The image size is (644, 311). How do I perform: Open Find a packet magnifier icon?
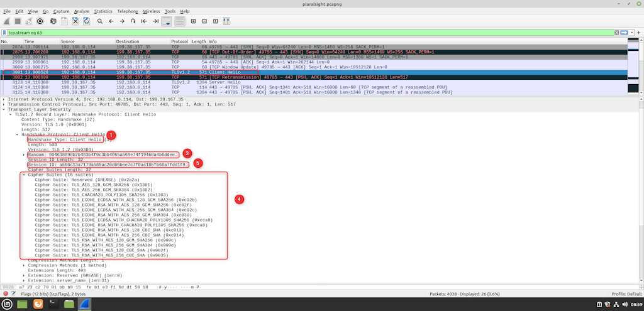pos(100,21)
